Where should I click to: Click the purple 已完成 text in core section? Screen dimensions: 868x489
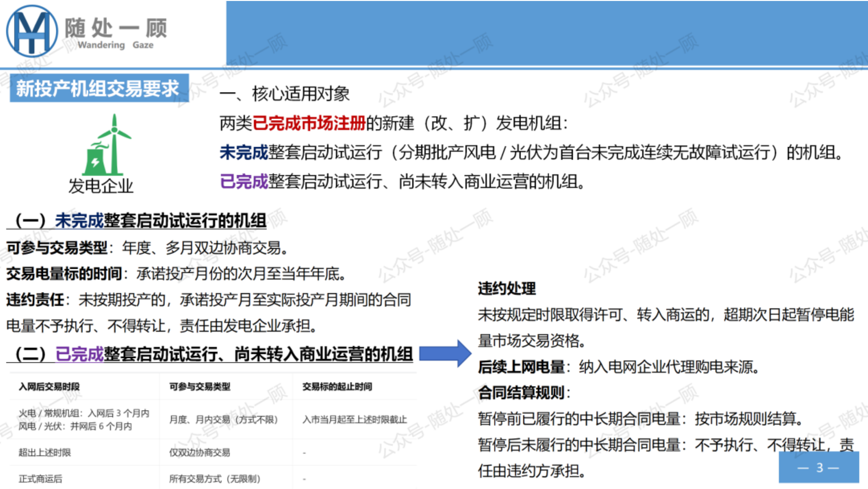pyautogui.click(x=244, y=181)
